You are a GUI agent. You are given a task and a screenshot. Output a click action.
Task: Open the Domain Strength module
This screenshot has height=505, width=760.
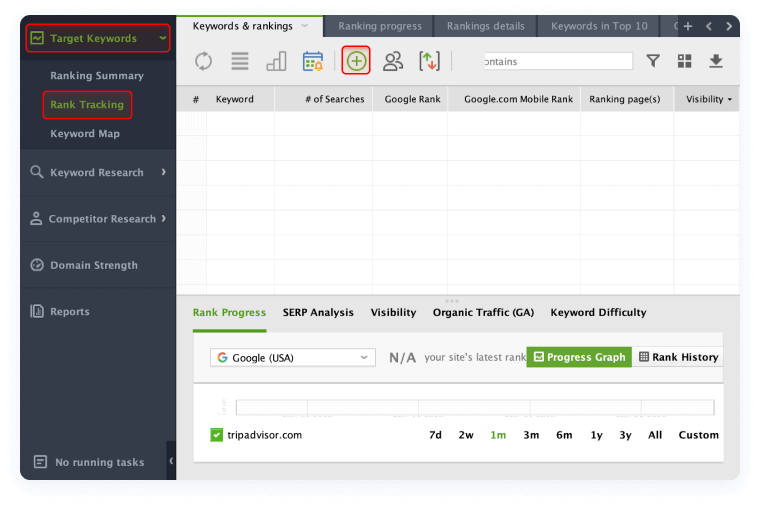[93, 265]
